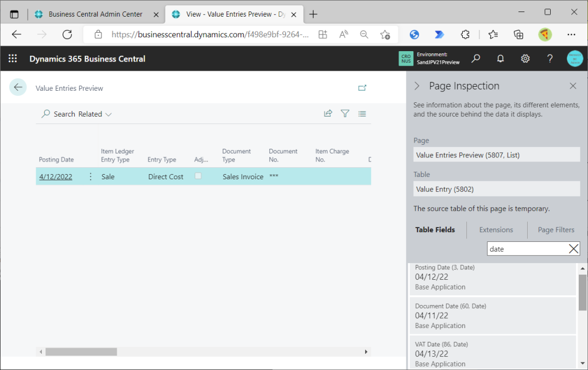Clear the date filter text in Table Fields
The image size is (588, 370).
pos(574,249)
